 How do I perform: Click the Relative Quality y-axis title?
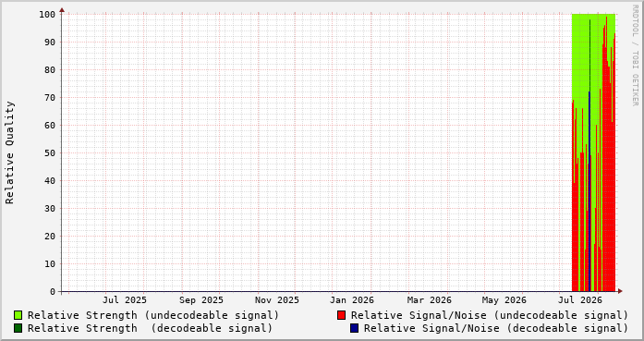[9, 152]
